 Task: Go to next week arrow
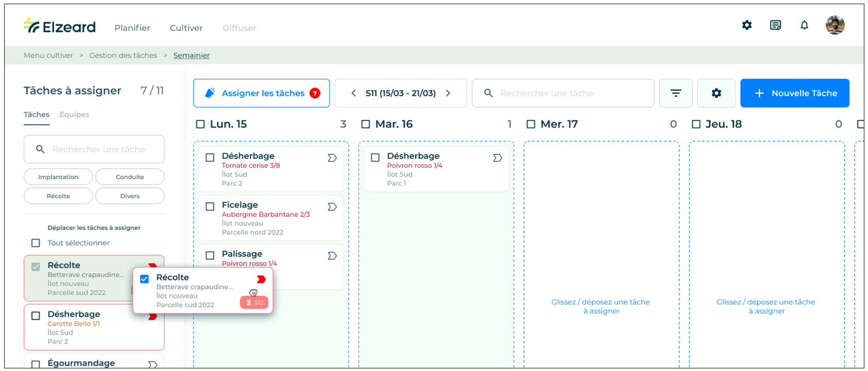448,93
